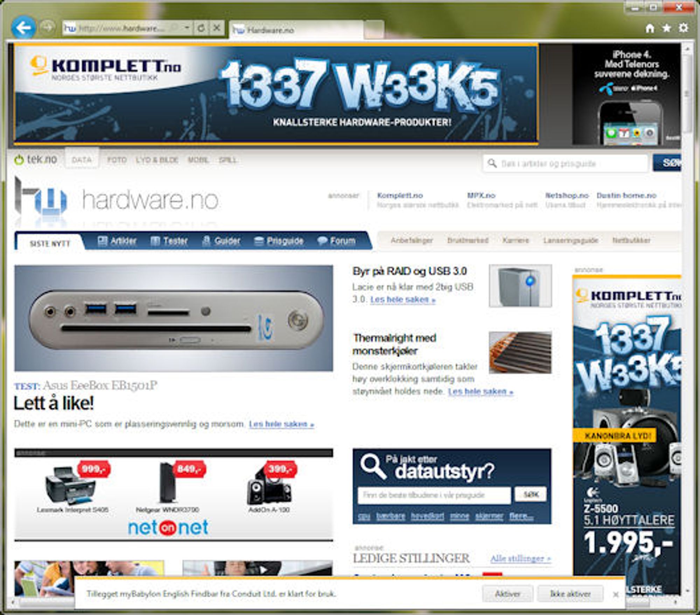Click the Lacie drive thumbnail

click(x=520, y=286)
